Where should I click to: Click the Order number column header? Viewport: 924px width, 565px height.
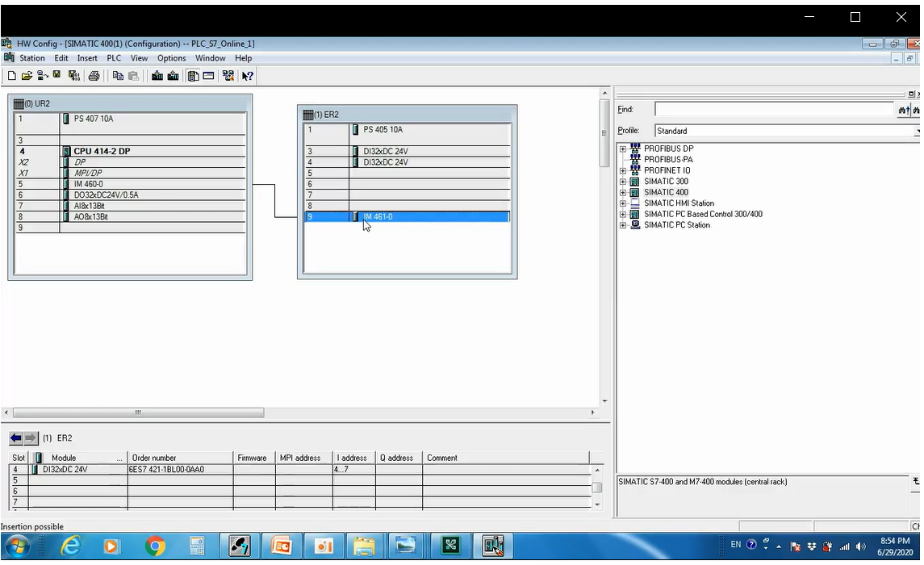(x=180, y=458)
